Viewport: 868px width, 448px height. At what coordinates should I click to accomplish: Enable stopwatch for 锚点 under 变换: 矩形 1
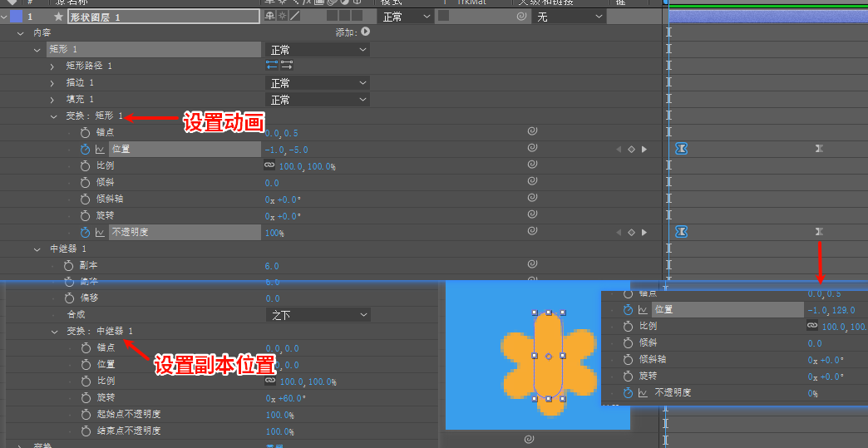(x=85, y=133)
